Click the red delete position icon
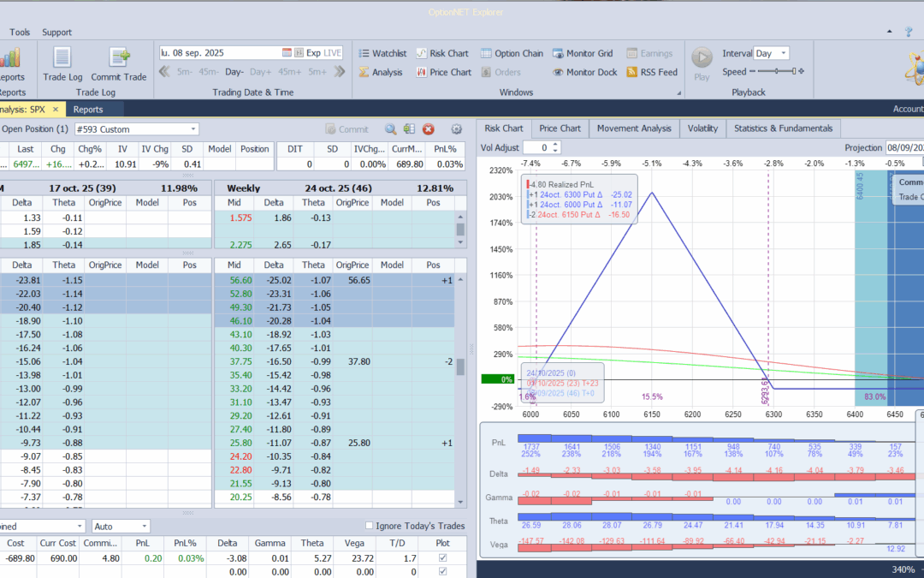The height and width of the screenshot is (578, 924). [429, 129]
